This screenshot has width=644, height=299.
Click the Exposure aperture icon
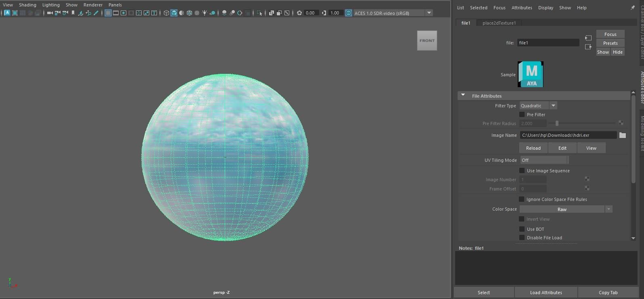(299, 13)
